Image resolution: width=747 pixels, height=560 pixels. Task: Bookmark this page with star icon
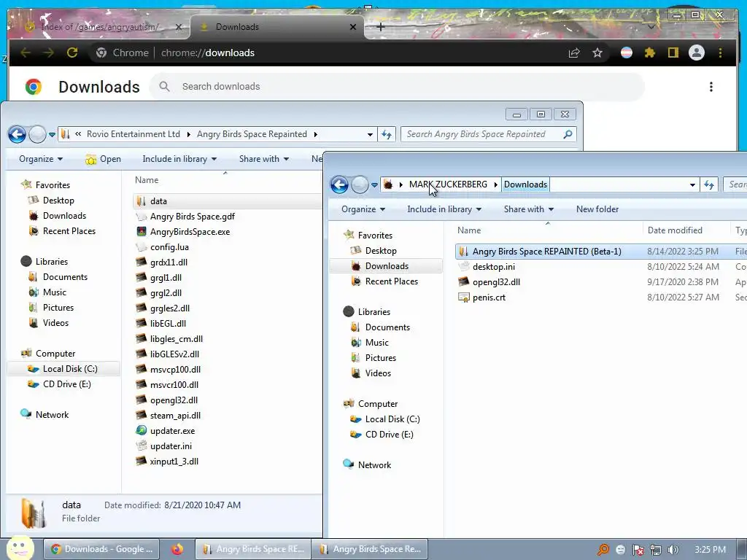[x=597, y=52]
